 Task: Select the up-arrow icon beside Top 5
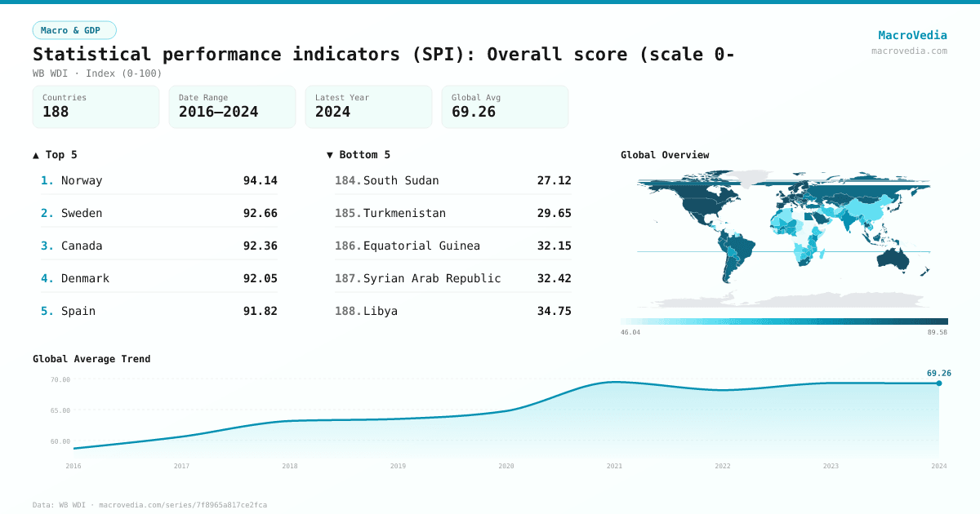34,154
